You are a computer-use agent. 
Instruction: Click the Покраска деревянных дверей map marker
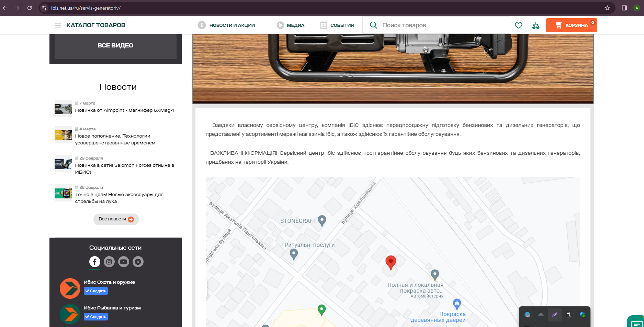(457, 304)
